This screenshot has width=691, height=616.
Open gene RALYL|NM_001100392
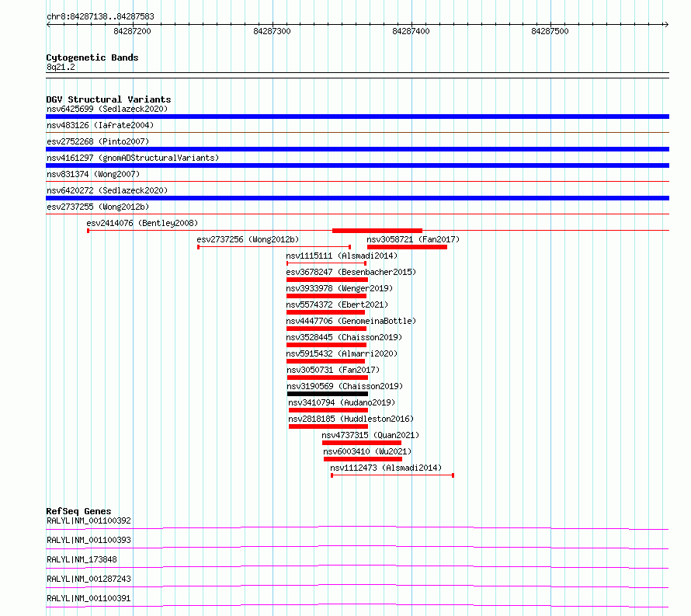89,520
